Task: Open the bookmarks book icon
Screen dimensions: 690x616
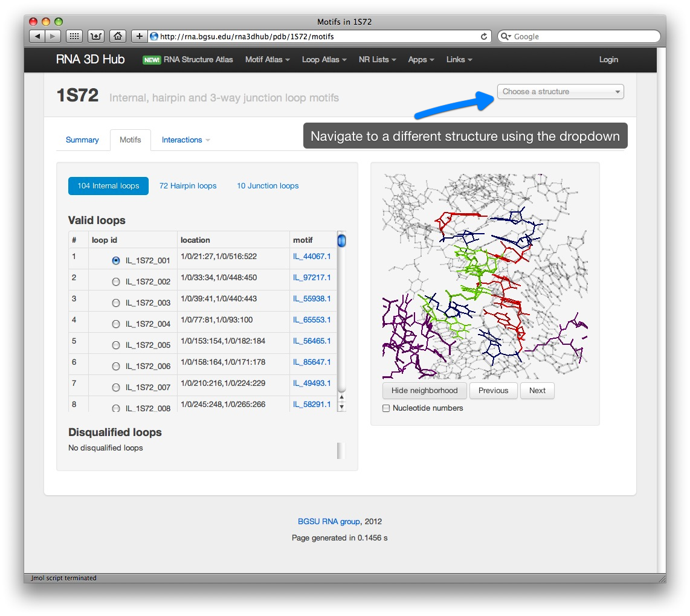Action: (95, 36)
